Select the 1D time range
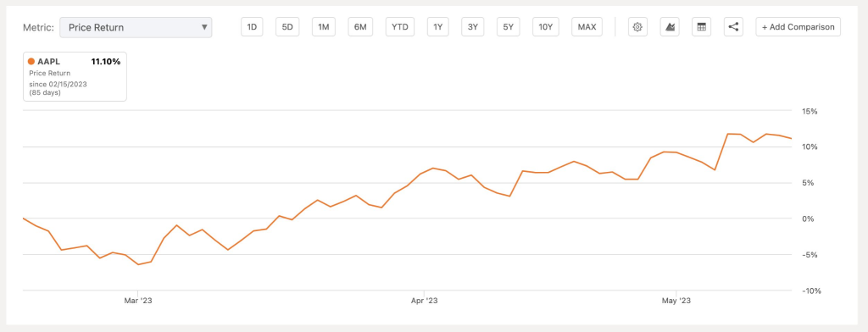 click(x=252, y=26)
